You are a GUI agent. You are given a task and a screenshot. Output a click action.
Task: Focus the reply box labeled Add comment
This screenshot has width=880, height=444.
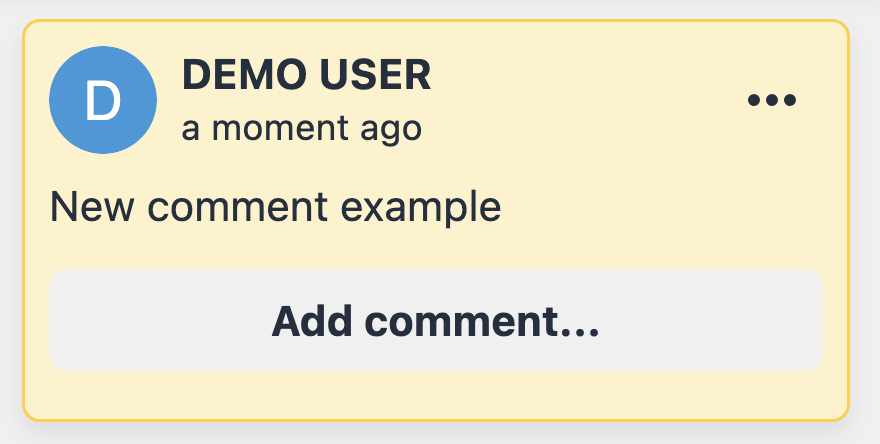coord(436,320)
